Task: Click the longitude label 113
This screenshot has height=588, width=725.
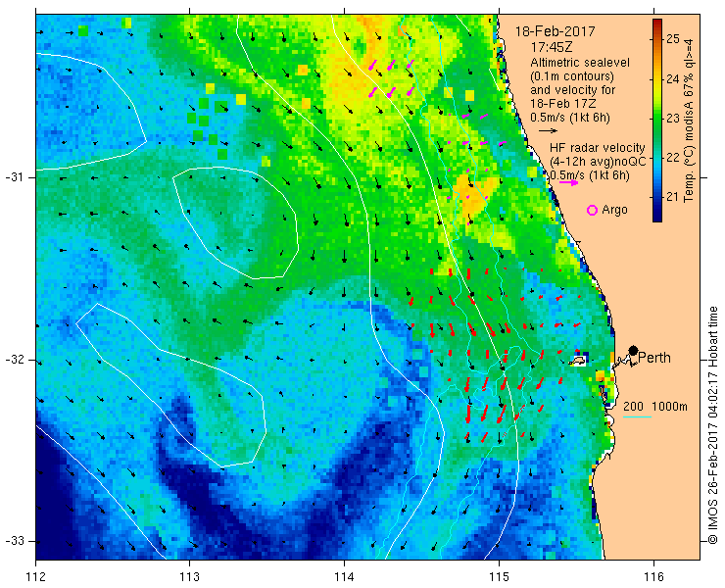Action: coord(189,577)
